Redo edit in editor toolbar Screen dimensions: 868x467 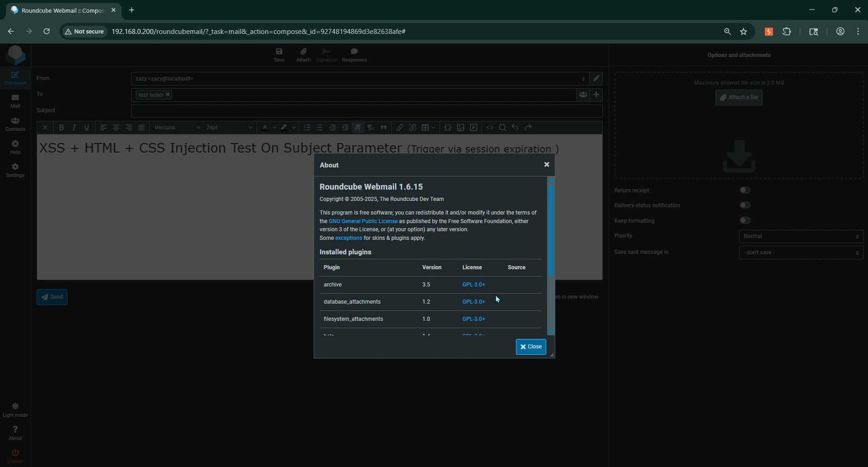tap(528, 128)
